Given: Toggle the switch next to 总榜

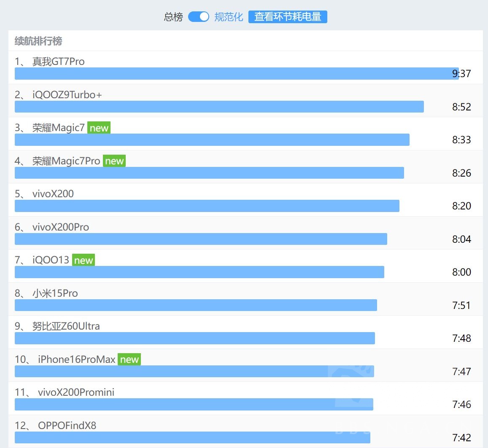Looking at the screenshot, I should (198, 17).
